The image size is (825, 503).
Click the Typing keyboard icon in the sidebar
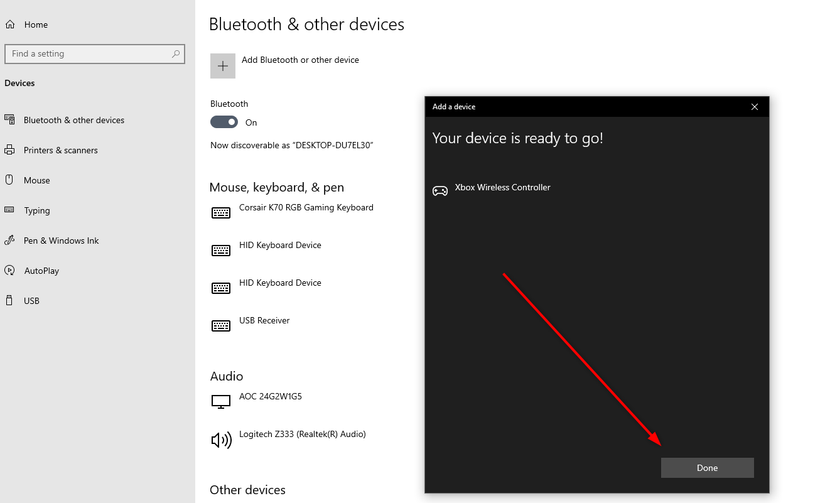point(9,210)
